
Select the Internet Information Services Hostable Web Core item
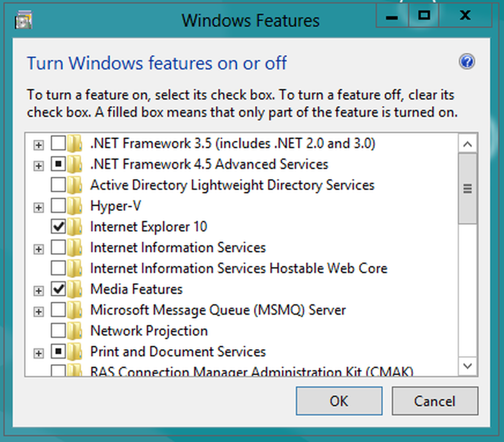[238, 268]
